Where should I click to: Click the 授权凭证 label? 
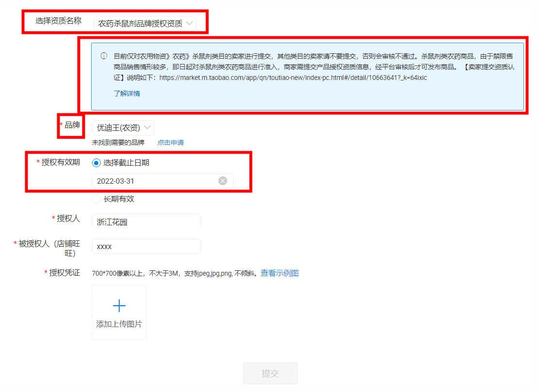[64, 273]
